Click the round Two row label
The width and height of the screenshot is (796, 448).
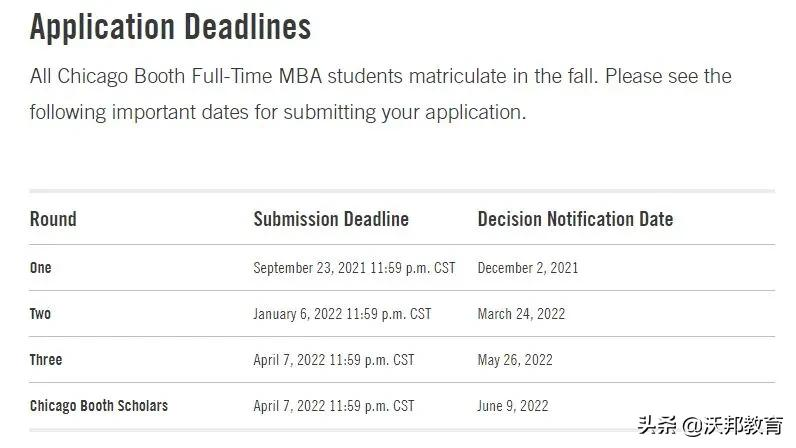pyautogui.click(x=41, y=314)
